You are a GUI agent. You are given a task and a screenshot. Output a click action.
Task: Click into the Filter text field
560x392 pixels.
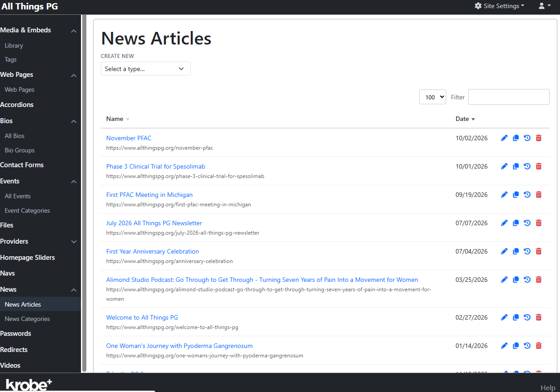tap(509, 97)
